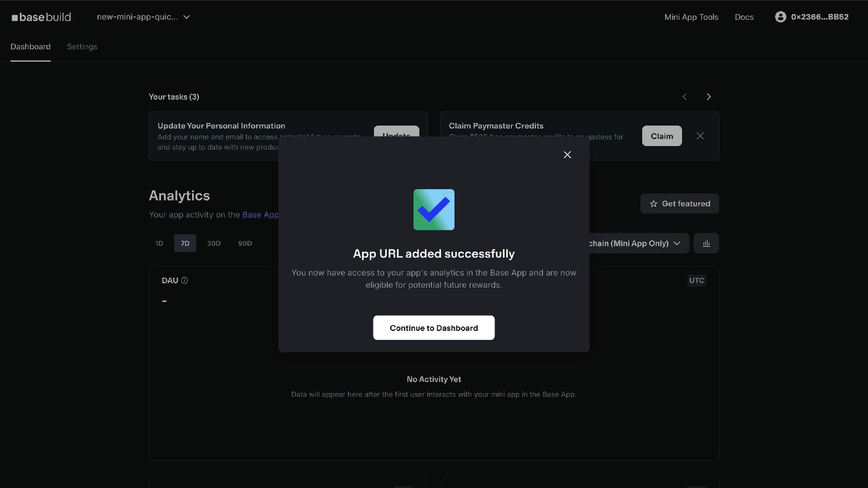Open the 0x2366...BB52 account menu
The height and width of the screenshot is (488, 868).
(819, 17)
